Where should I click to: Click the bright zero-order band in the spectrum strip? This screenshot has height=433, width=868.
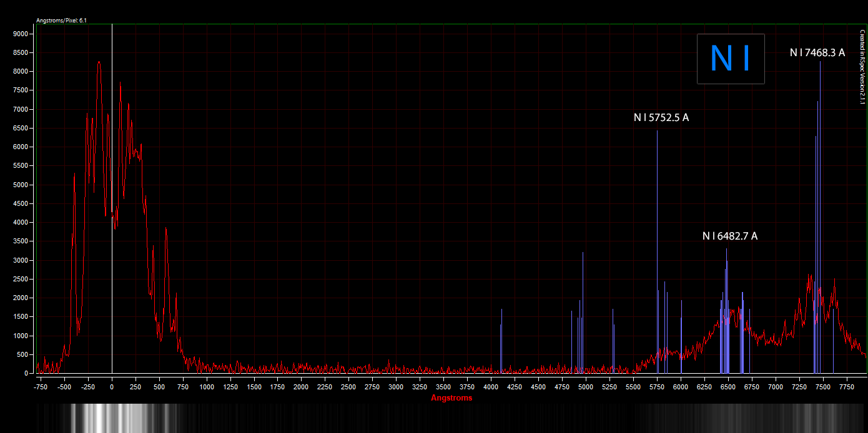[x=112, y=418]
